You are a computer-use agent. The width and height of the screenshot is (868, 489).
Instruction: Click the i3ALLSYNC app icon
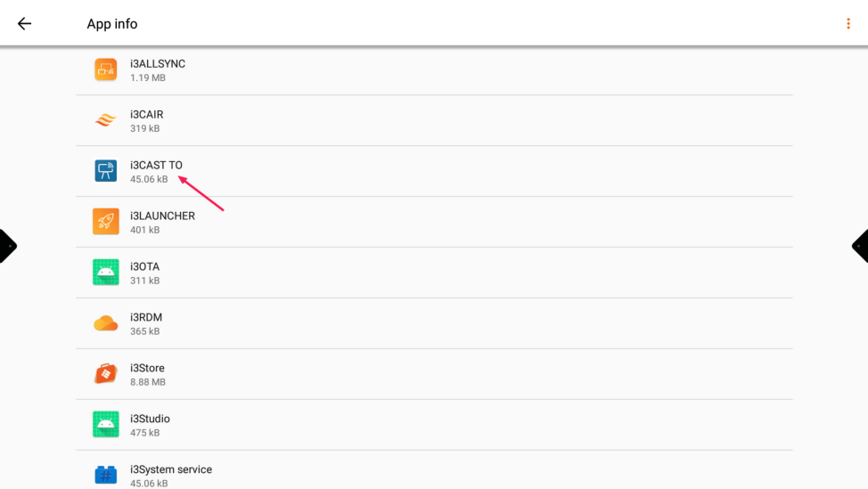(106, 69)
